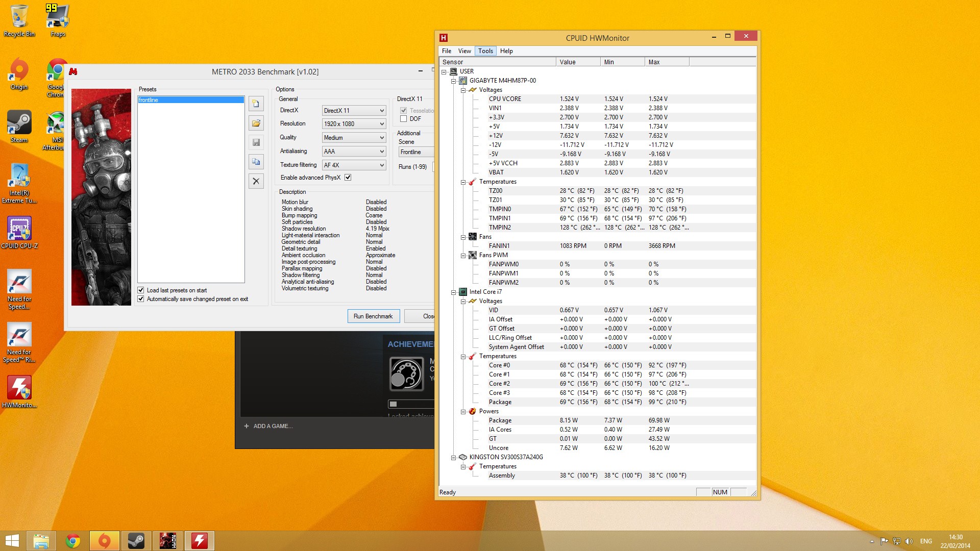
Task: Click the Value column header
Action: click(x=577, y=62)
